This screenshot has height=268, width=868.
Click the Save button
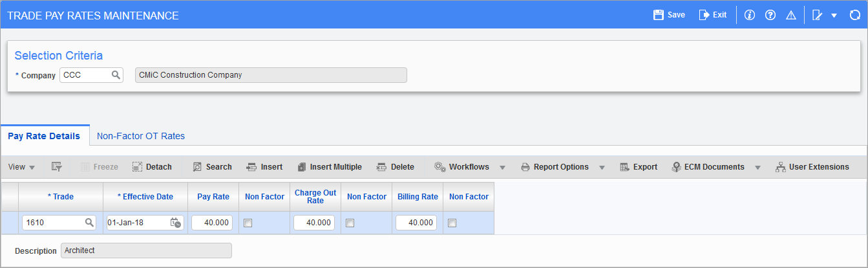[x=669, y=15]
